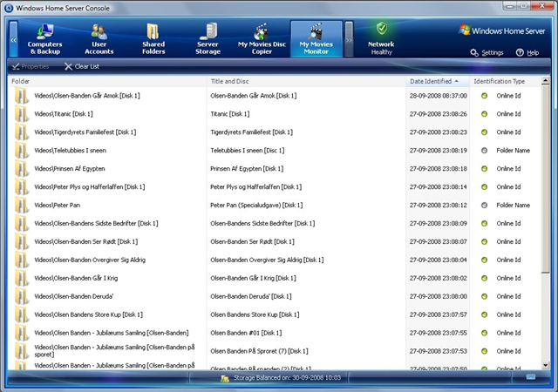Click the vertical scrollbar thumb
The image size is (558, 392).
coord(545,179)
